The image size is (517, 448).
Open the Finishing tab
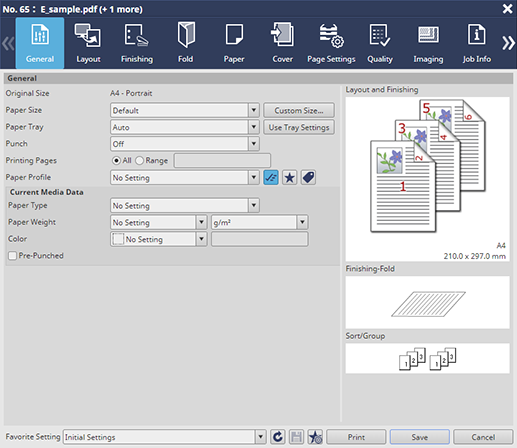(137, 43)
